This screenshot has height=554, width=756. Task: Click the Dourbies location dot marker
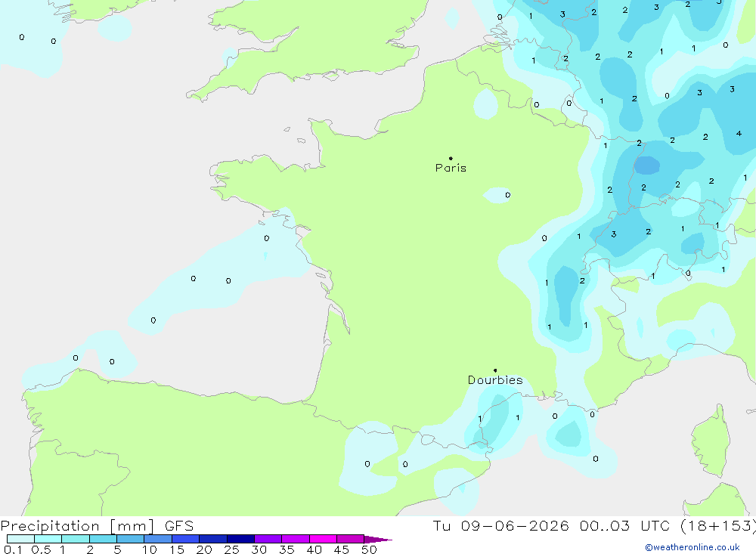tap(495, 370)
